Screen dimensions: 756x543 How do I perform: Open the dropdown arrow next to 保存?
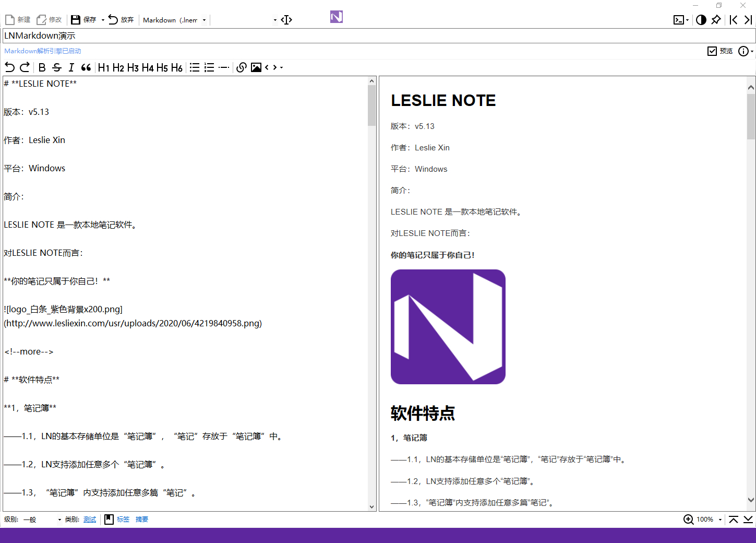tap(103, 20)
